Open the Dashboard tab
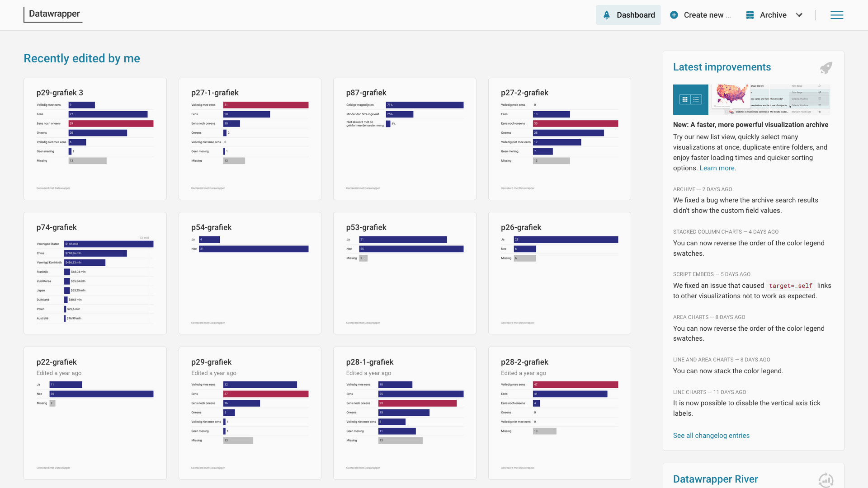 (628, 15)
